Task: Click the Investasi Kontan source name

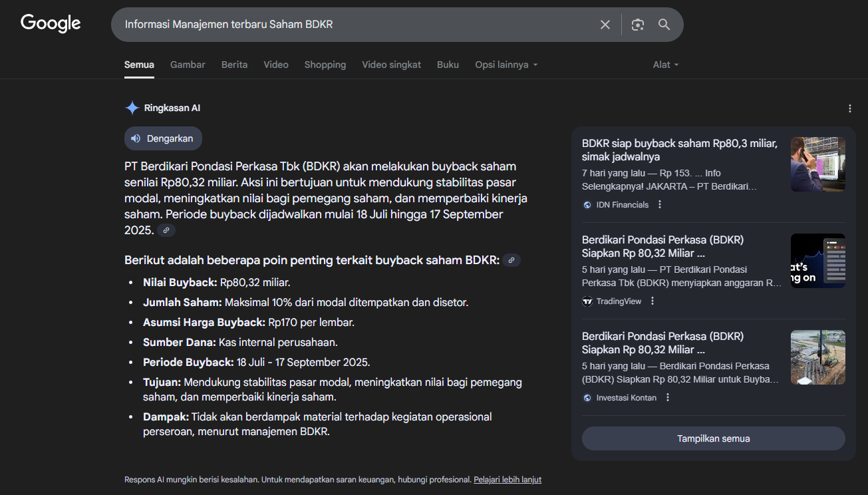Action: click(627, 398)
